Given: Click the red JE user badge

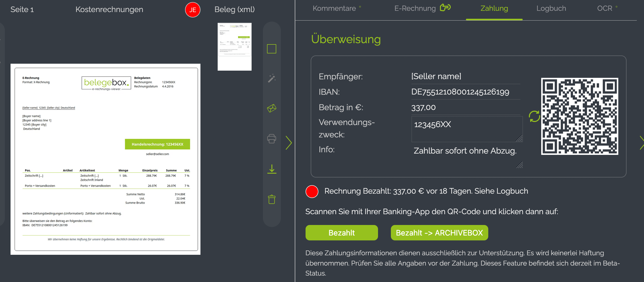Looking at the screenshot, I should [x=192, y=10].
